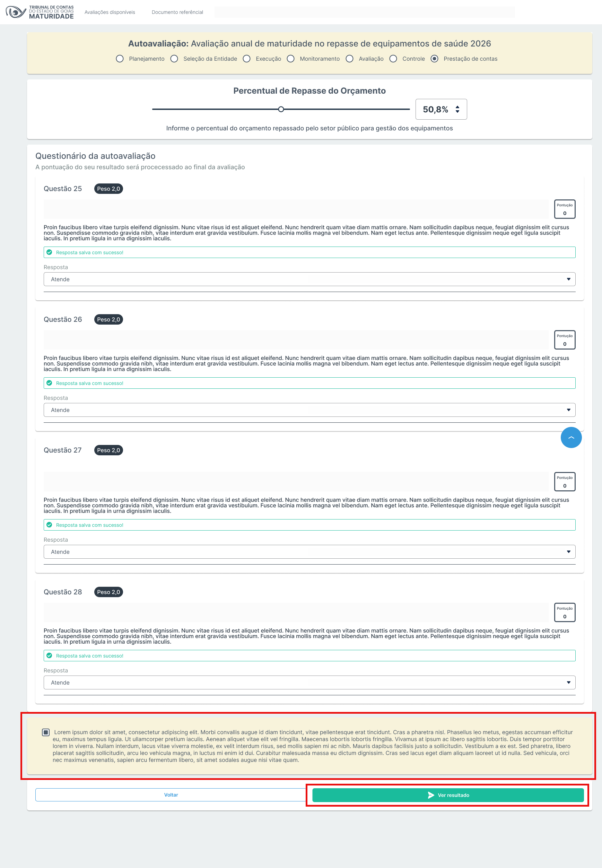Click the Pontuação score box of Questão 28
The width and height of the screenshot is (602, 868).
click(564, 612)
